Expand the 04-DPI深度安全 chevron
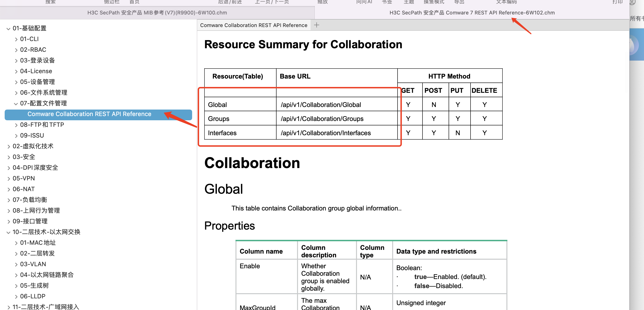Viewport: 644px width, 310px height. (8, 168)
